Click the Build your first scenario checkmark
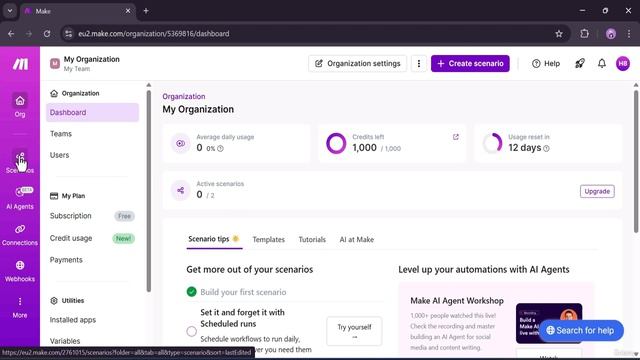Viewport: 640px width, 360px height. [191, 292]
